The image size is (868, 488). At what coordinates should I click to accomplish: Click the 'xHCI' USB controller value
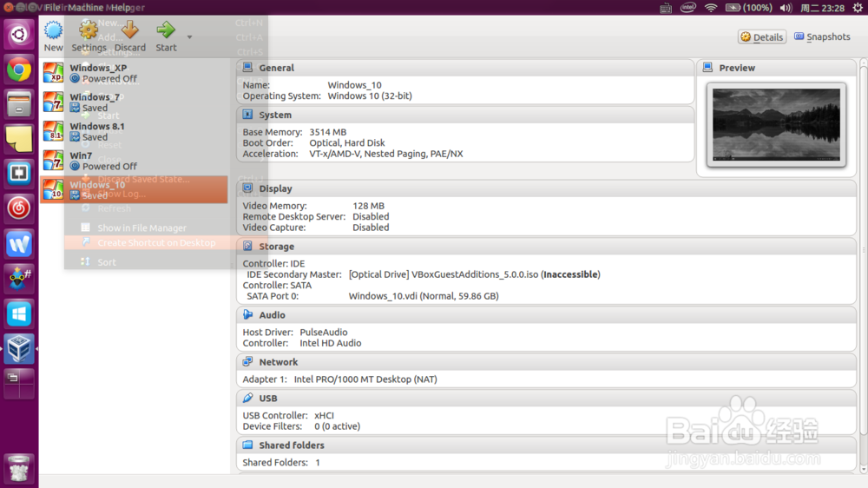325,415
